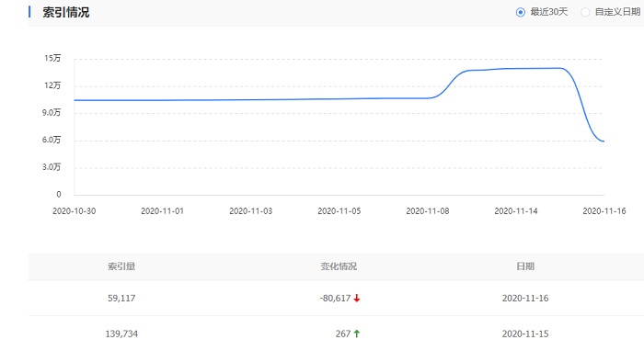The width and height of the screenshot is (644, 351).
Task: Click the 6.0万 y-axis label
Action: 52,140
